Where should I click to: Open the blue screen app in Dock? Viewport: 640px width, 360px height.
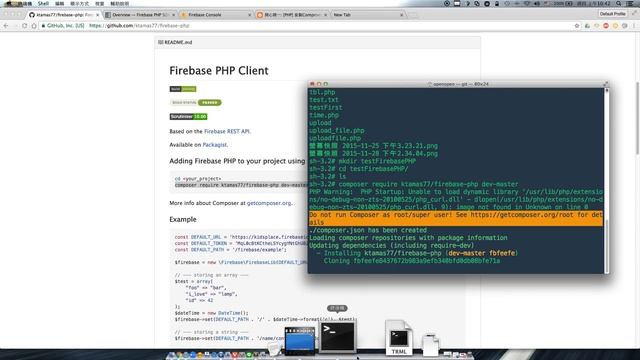tap(300, 340)
